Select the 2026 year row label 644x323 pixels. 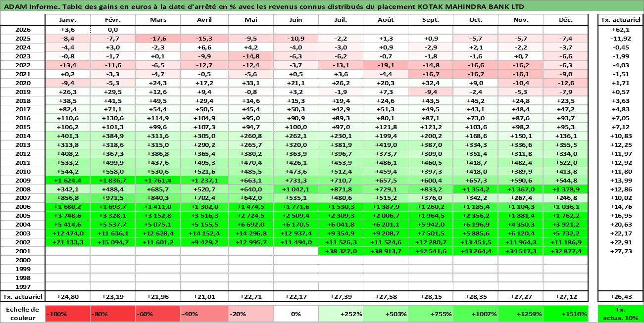pyautogui.click(x=22, y=30)
